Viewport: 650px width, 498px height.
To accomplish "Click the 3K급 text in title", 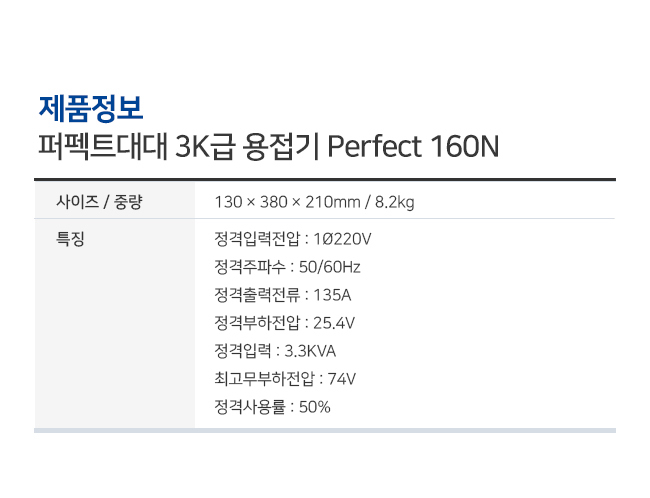I will tap(206, 146).
